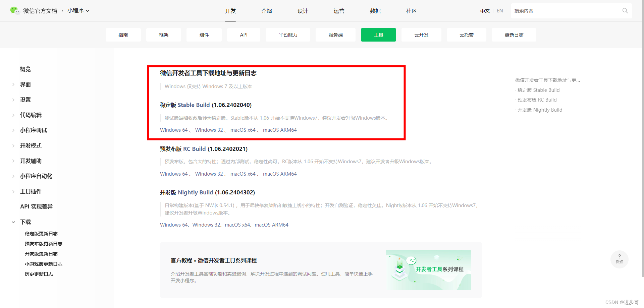Screen dimensions: 644x308
Task: Expand the 小程序自动化 sidebar section
Action: pyautogui.click(x=13, y=176)
